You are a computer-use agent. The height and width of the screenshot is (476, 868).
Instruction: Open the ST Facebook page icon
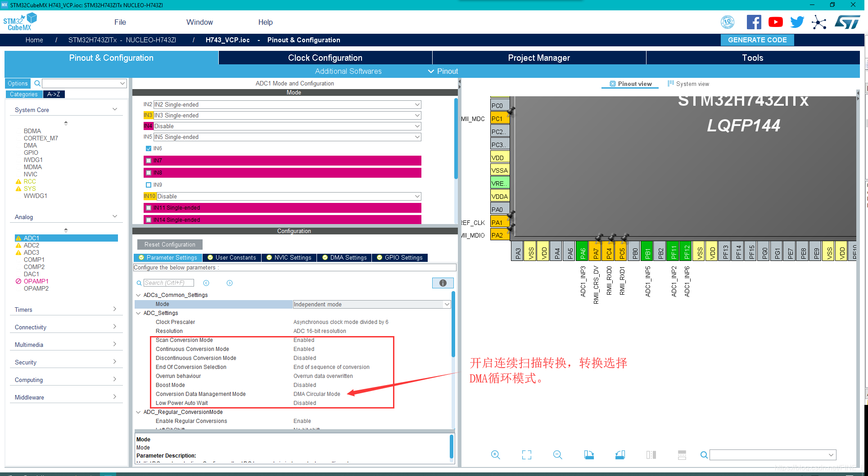point(754,22)
